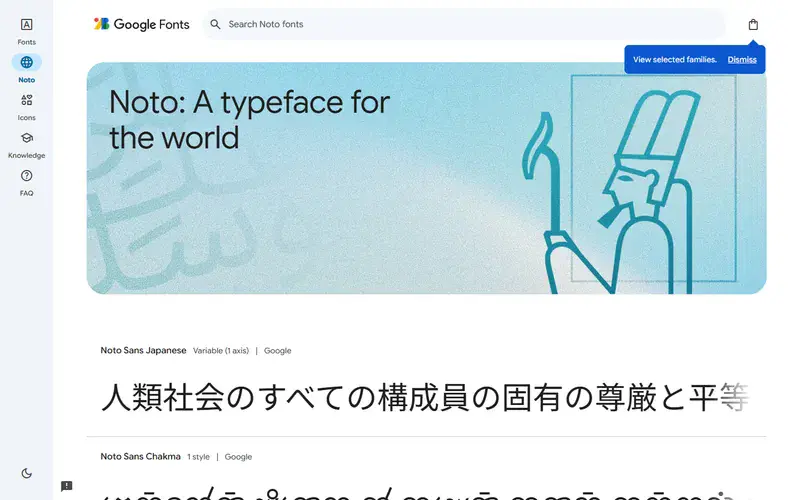Open the Fonts section icon in sidebar
800x500 pixels.
click(x=27, y=24)
